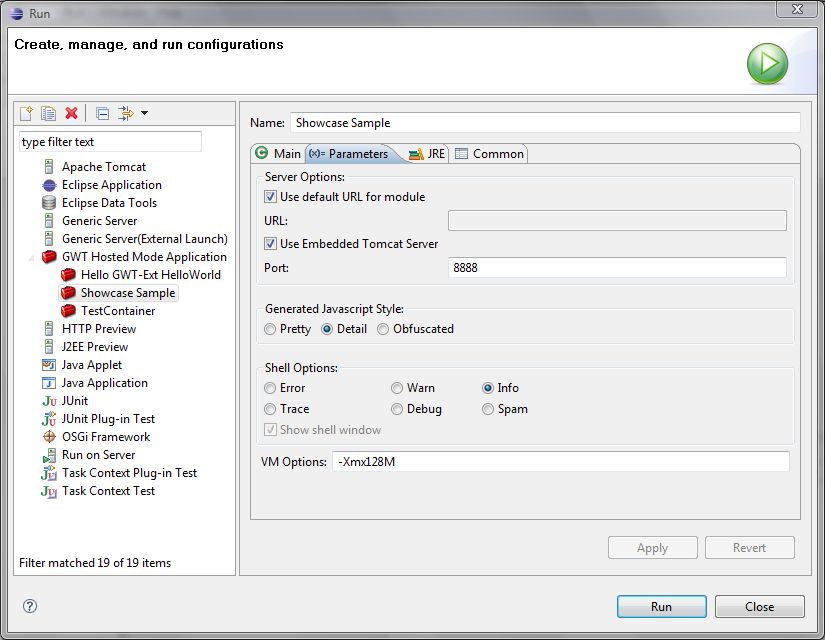Click "Filter matched 19 of 19 items" status text
This screenshot has width=825, height=640.
tap(95, 563)
